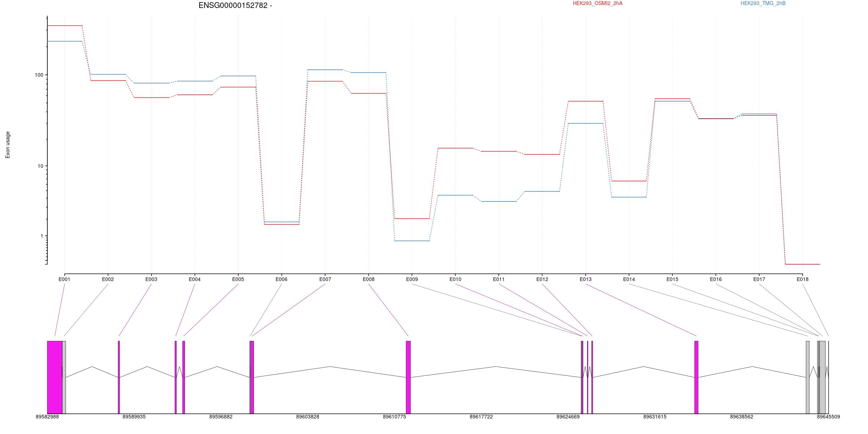Click the red line segment above E013
The width and height of the screenshot is (868, 434).
(586, 101)
